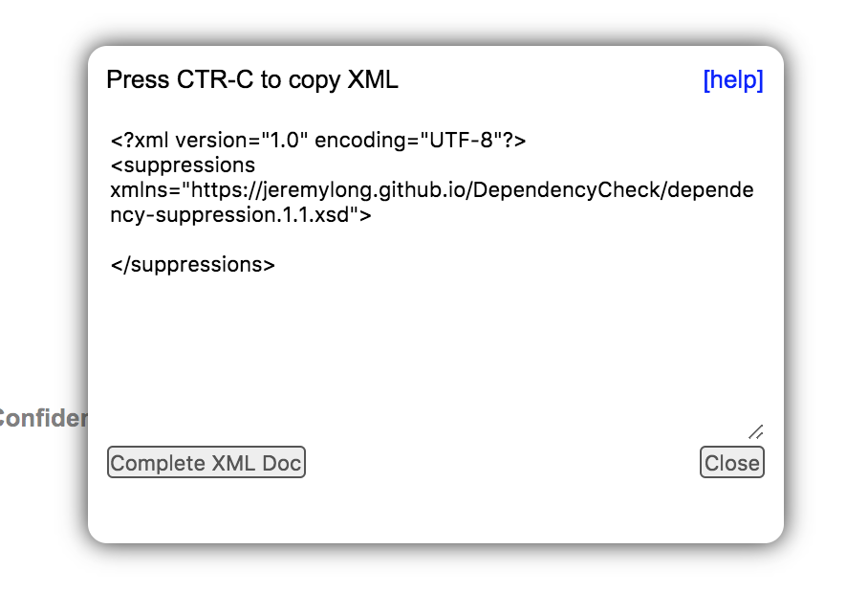Click the Close button
This screenshot has height=593, width=868.
(x=731, y=462)
